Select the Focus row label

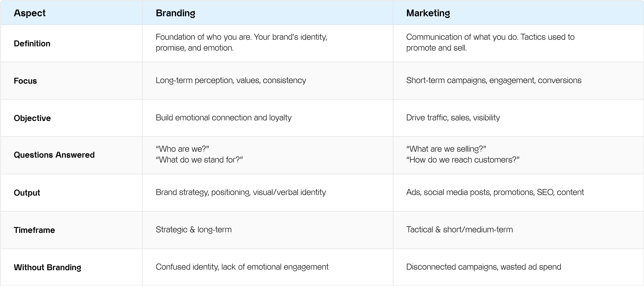coord(25,81)
